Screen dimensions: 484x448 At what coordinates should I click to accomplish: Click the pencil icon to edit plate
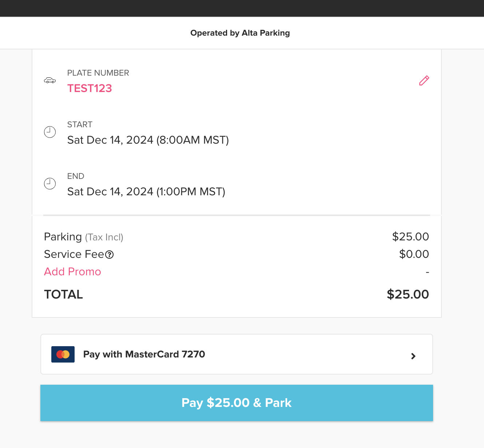coord(424,80)
